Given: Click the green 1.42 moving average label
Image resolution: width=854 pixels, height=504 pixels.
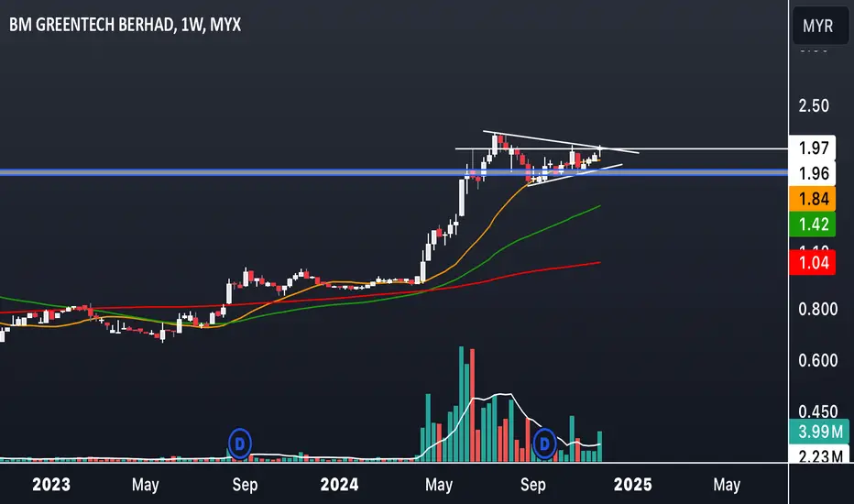Looking at the screenshot, I should click(813, 225).
